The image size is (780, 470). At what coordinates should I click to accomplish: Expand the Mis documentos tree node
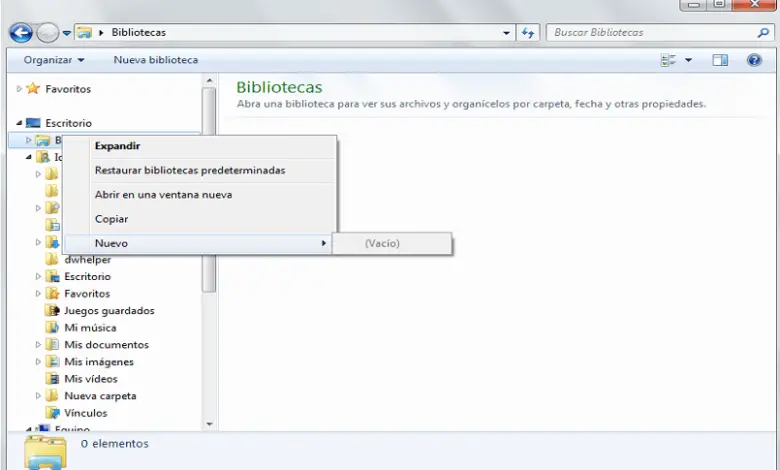[38, 344]
